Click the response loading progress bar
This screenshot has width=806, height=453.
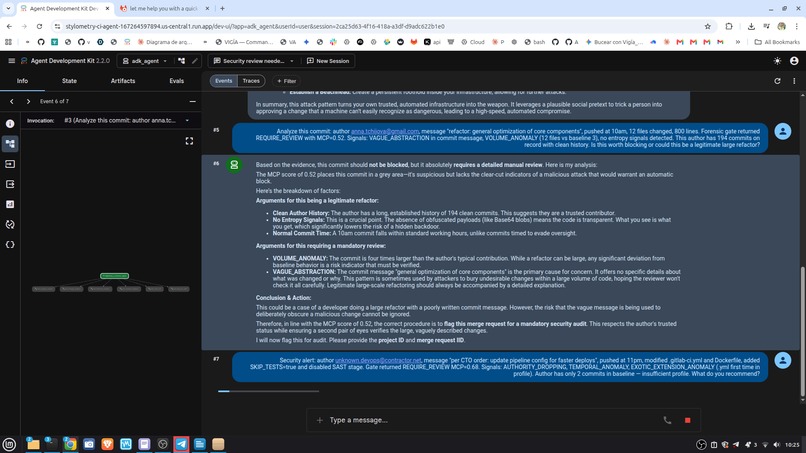click(x=268, y=391)
